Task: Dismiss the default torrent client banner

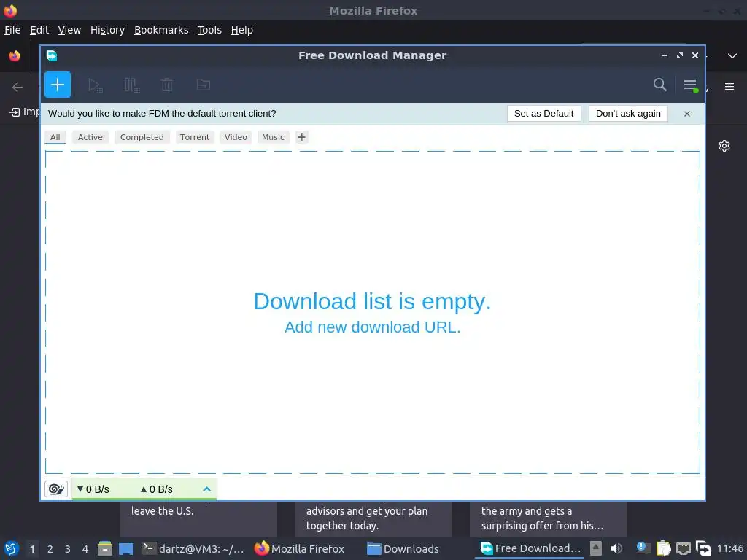Action: 687,114
